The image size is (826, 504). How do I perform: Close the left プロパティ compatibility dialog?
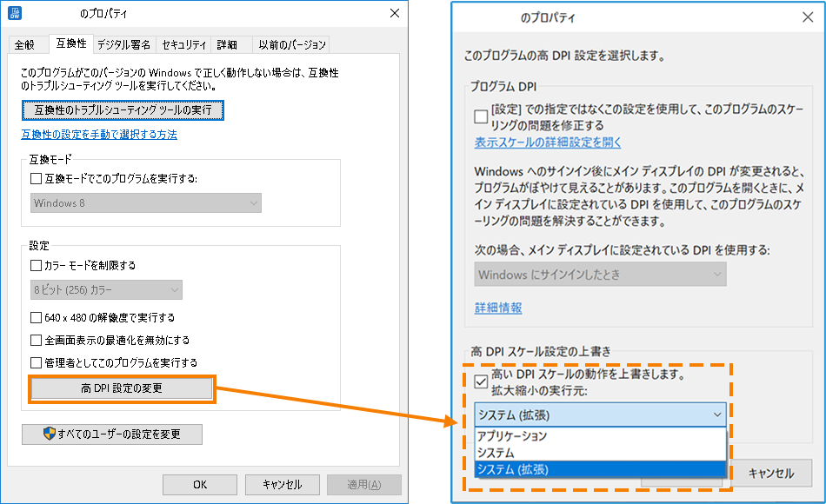[x=395, y=13]
